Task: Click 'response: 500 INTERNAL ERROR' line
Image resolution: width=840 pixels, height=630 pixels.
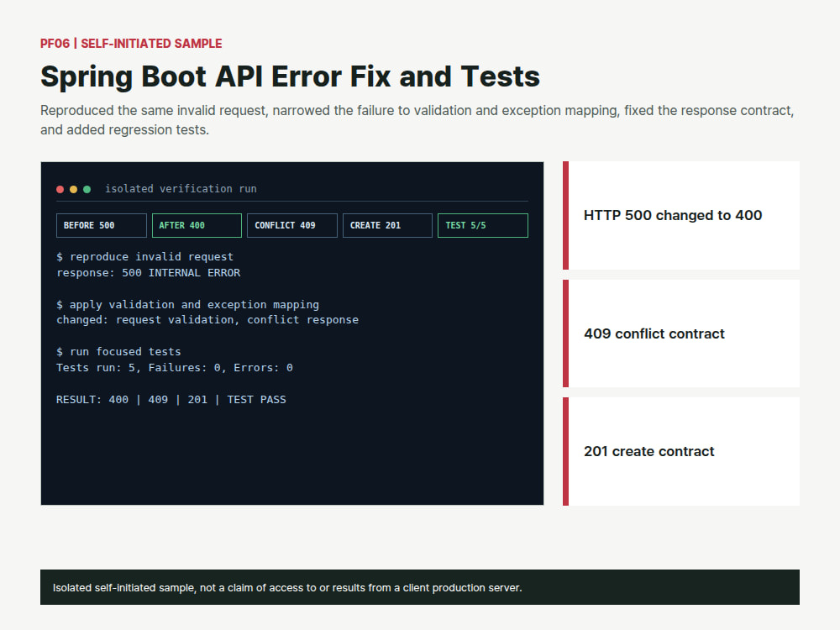Action: pos(149,273)
